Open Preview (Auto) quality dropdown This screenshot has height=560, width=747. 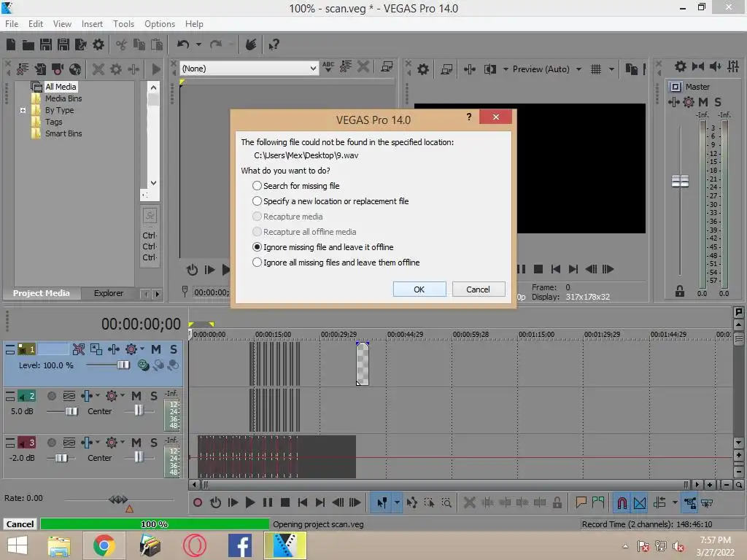click(x=578, y=69)
